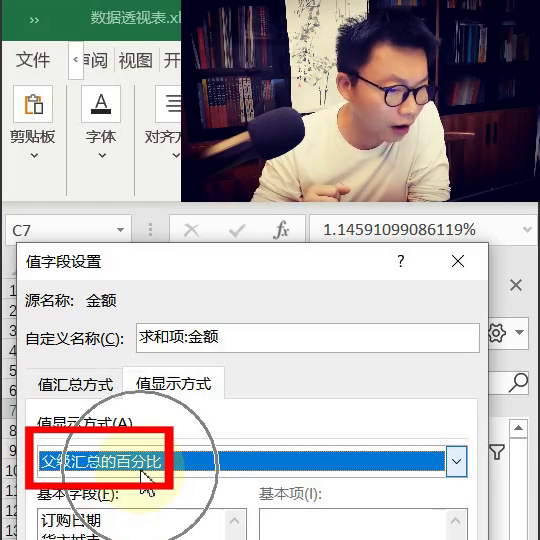The image size is (540, 540).
Task: Switch to the 值显示方式 tab
Action: pos(173,383)
